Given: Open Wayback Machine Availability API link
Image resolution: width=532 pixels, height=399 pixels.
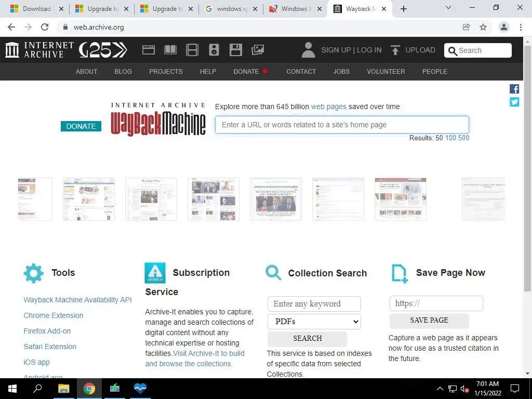Looking at the screenshot, I should [x=77, y=300].
